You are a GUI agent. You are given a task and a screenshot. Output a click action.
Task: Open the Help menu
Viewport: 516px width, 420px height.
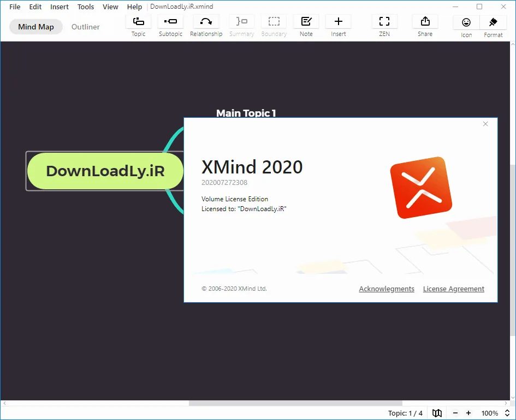point(134,7)
